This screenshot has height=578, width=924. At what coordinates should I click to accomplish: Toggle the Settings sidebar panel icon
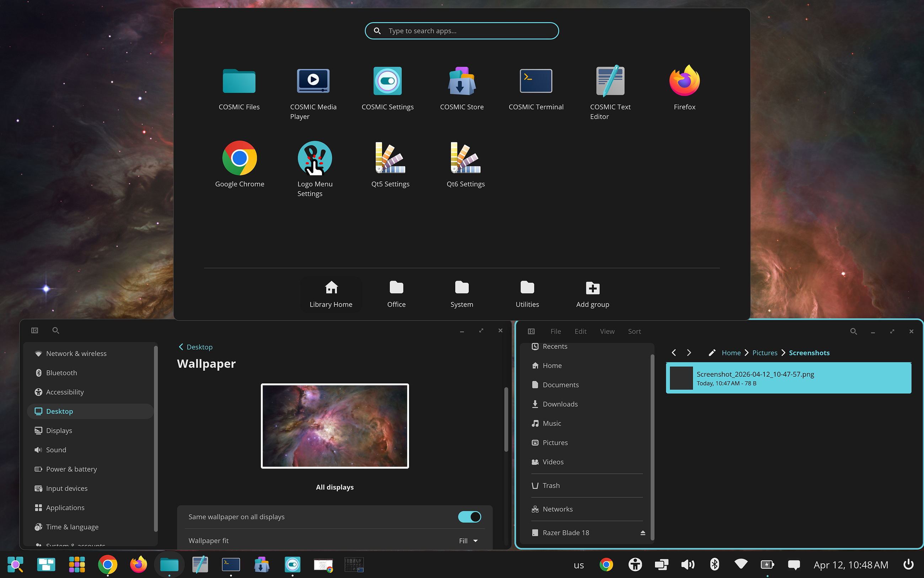tap(35, 330)
